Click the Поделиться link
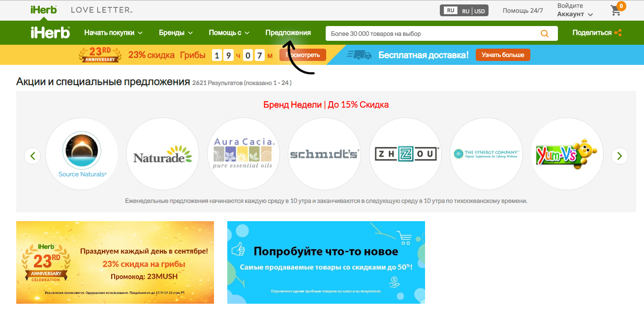Viewport: 644px width, 317px height. click(592, 33)
